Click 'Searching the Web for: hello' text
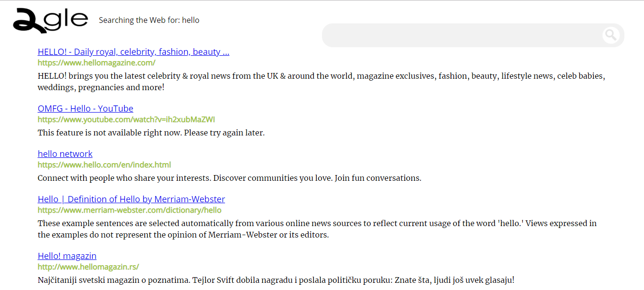 tap(149, 20)
